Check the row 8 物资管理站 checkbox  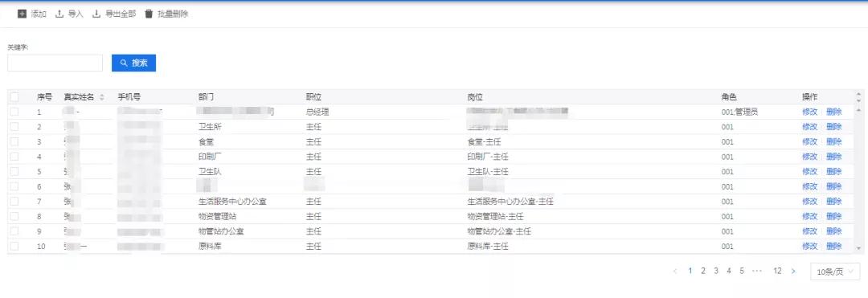coord(14,216)
